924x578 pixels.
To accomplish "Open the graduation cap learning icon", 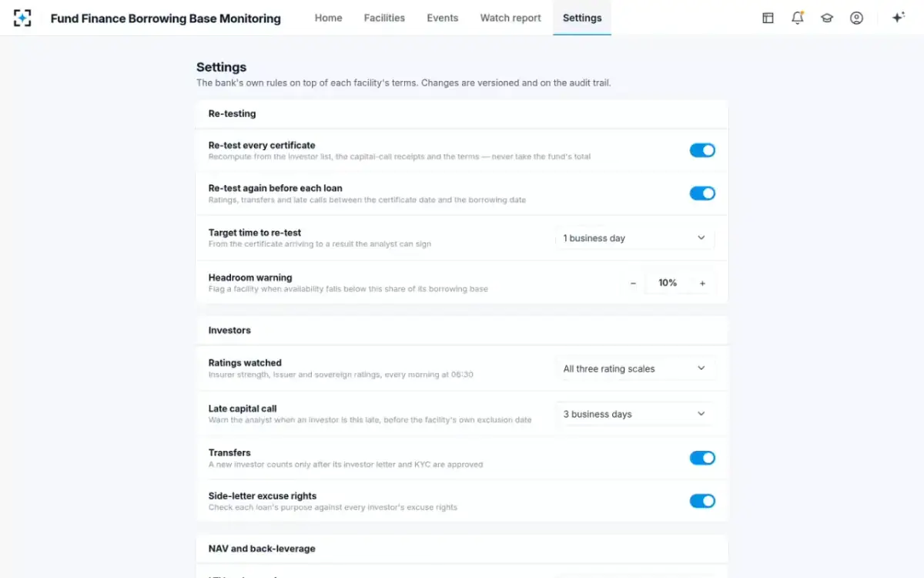I will click(827, 18).
